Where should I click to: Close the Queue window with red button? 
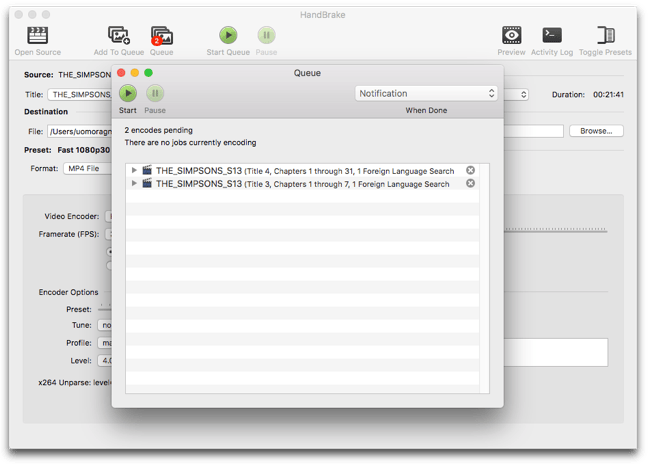point(122,73)
